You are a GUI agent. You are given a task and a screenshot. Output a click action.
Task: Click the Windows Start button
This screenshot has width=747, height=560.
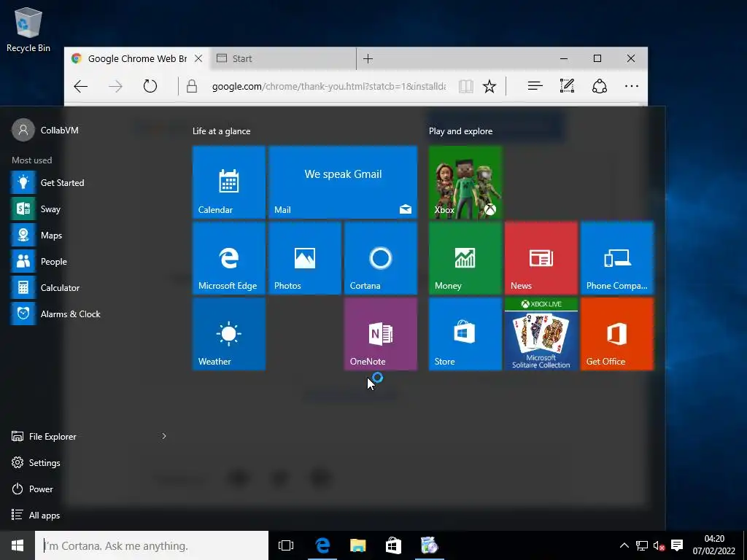(x=18, y=545)
